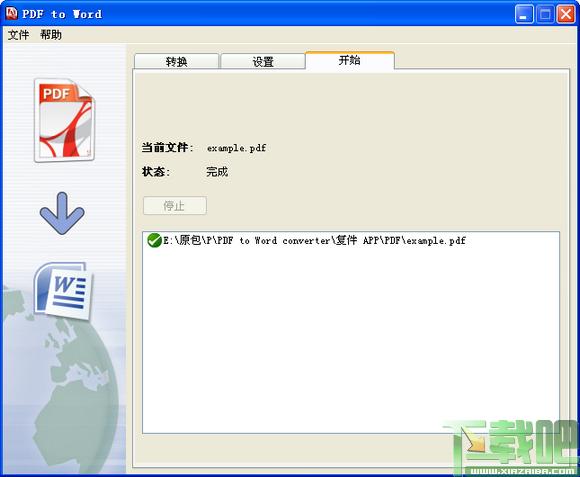Open the 帮助 menu

click(51, 35)
